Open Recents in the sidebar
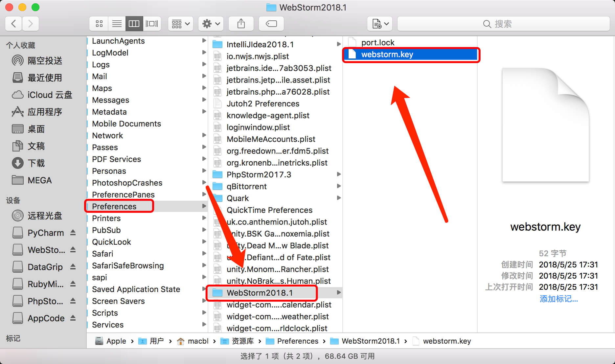Viewport: 615px width, 364px height. 37,78
